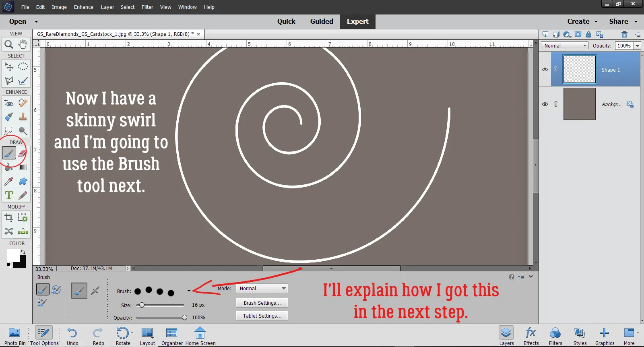This screenshot has width=644, height=347.
Task: Click the Brush Settings button
Action: point(262,303)
